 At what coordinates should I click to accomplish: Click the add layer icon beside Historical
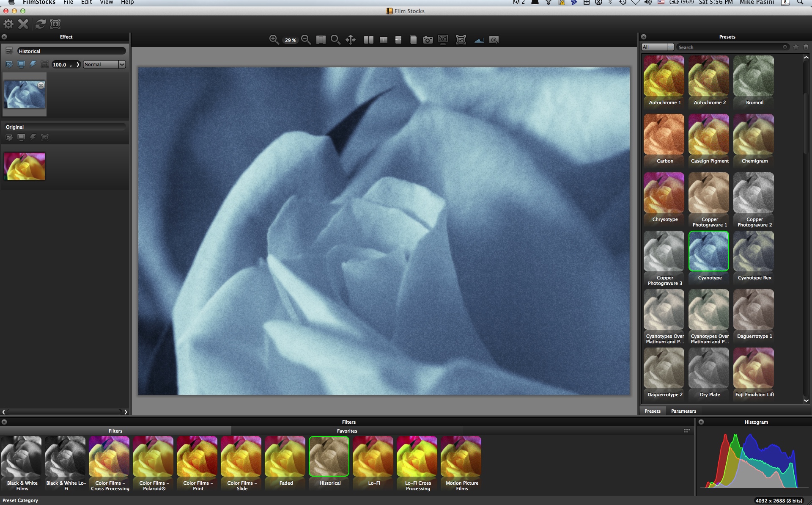pos(9,51)
